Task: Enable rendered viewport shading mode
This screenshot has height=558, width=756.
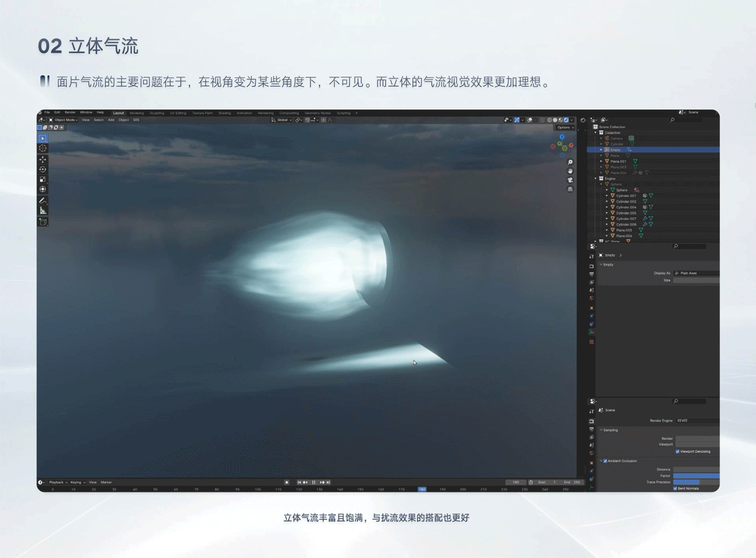Action: pos(566,120)
